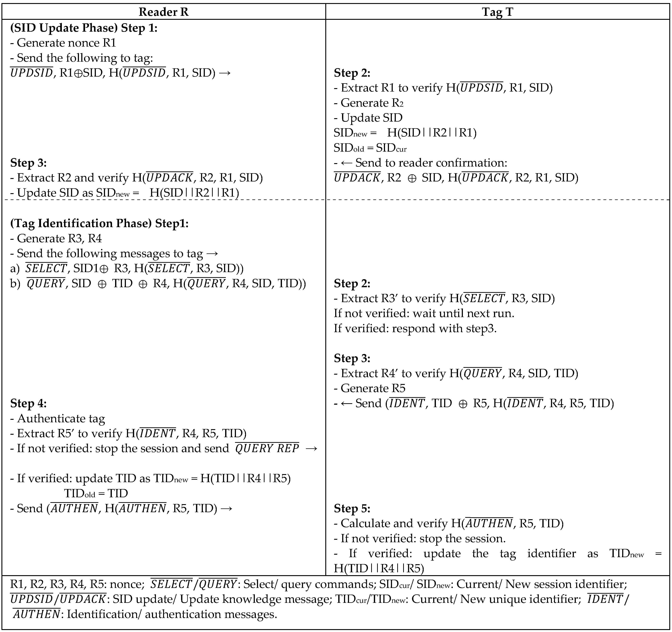The height and width of the screenshot is (632, 672).
Task: Click the "Tag T" column header
Action: 497,12
